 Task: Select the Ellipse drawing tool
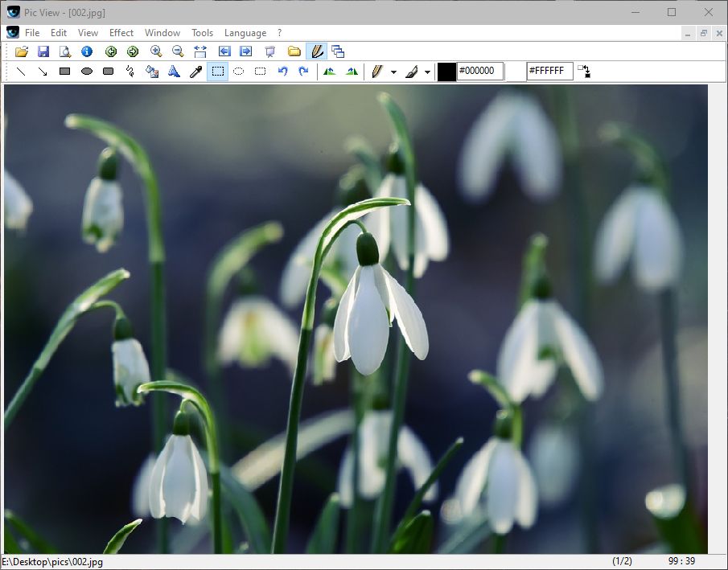point(87,71)
